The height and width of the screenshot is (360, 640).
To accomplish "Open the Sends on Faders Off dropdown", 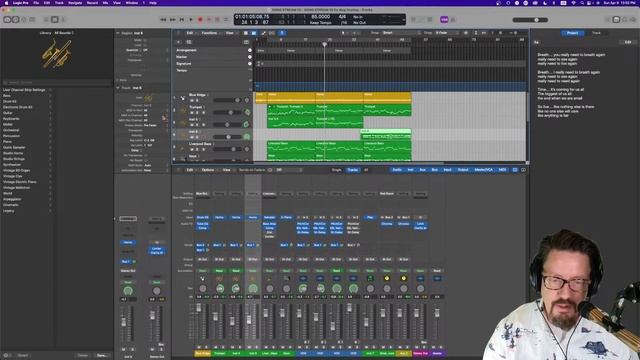I will pyautogui.click(x=289, y=170).
